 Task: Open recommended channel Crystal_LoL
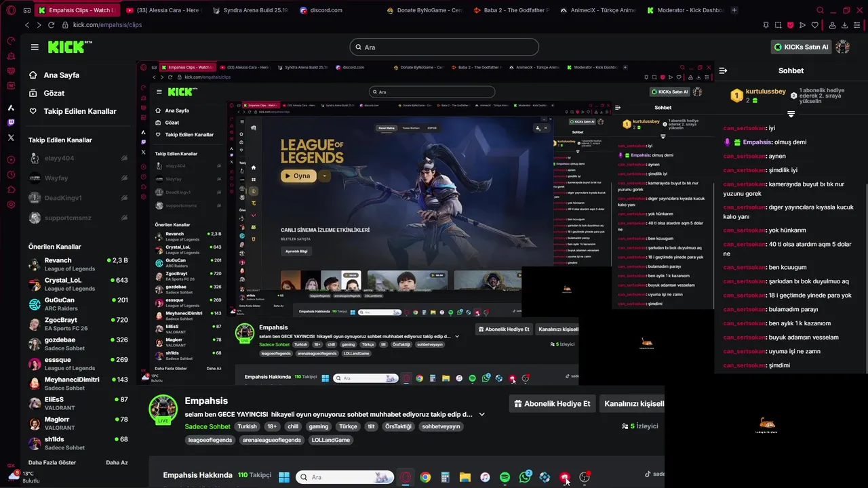click(78, 284)
